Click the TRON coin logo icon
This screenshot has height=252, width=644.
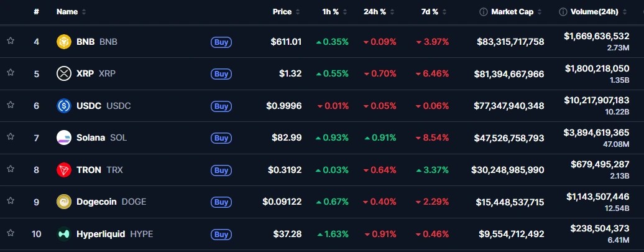(x=64, y=170)
